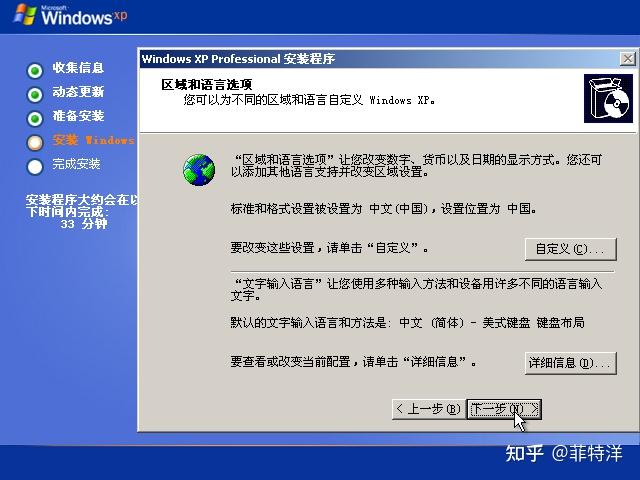Open 详细信息(D)... details button

570,363
